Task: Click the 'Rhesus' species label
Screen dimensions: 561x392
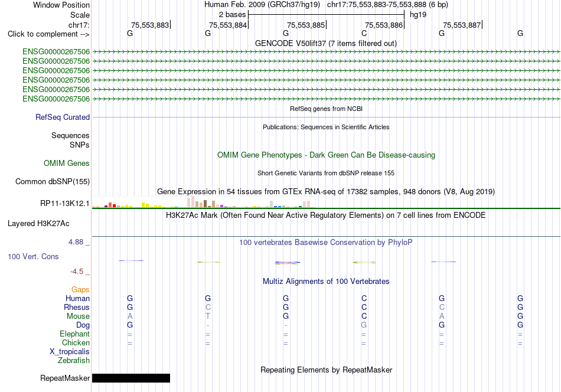Action: [x=77, y=307]
